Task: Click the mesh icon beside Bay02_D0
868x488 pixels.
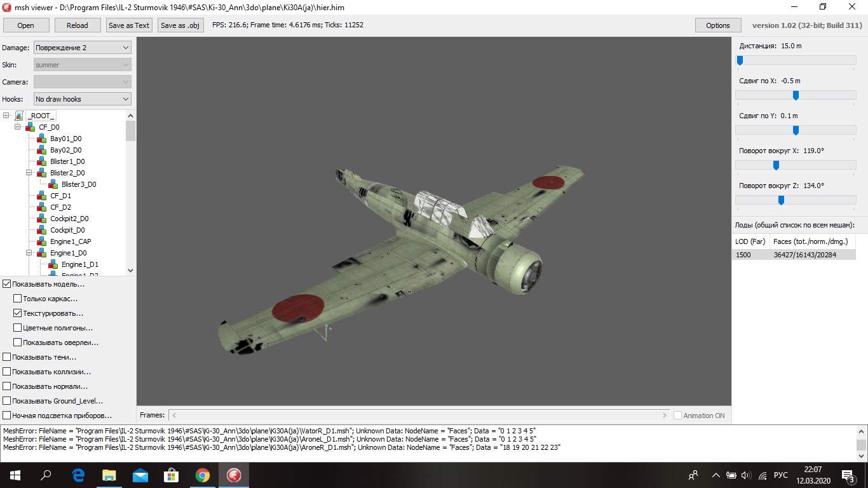Action: coord(41,150)
